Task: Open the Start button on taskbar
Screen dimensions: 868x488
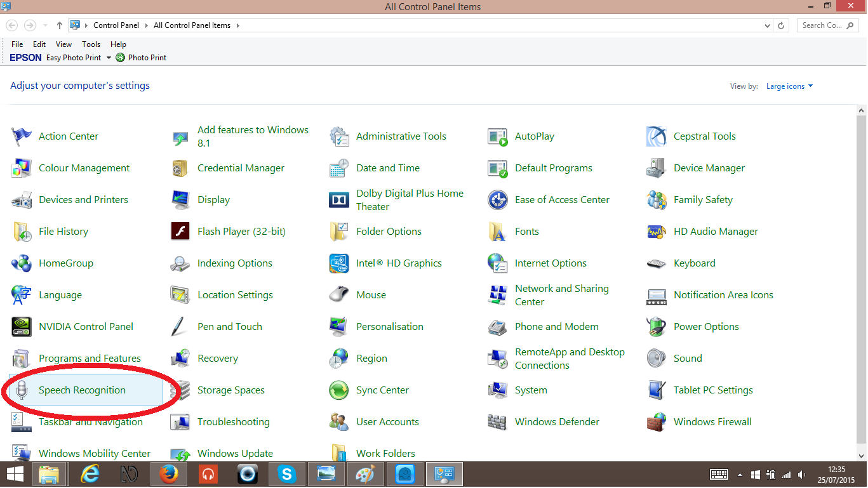Action: pos(15,474)
